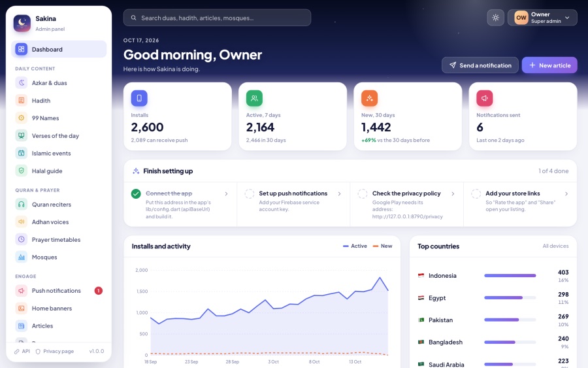Expand Connect the app step chevron
Screen dimensions: 588x368
pyautogui.click(x=226, y=194)
